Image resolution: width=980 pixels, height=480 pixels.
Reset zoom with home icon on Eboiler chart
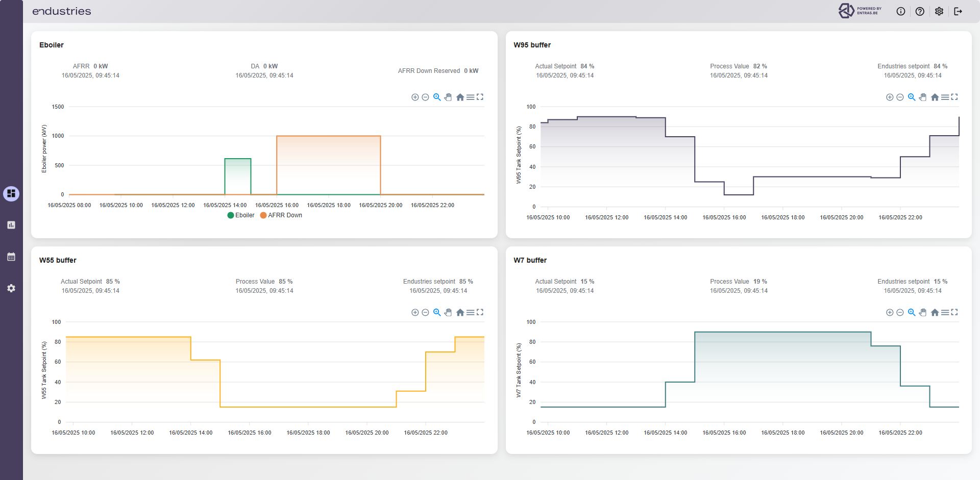pos(460,97)
